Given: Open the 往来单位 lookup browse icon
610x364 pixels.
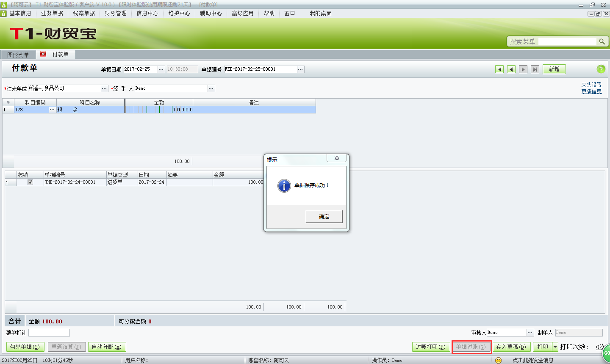Looking at the screenshot, I should point(104,88).
